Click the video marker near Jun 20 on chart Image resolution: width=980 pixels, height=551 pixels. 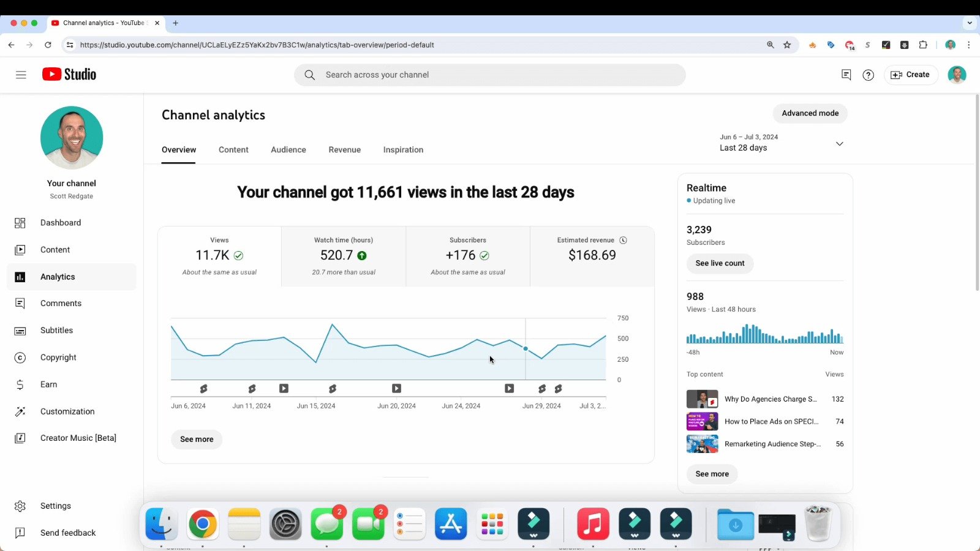(x=396, y=389)
